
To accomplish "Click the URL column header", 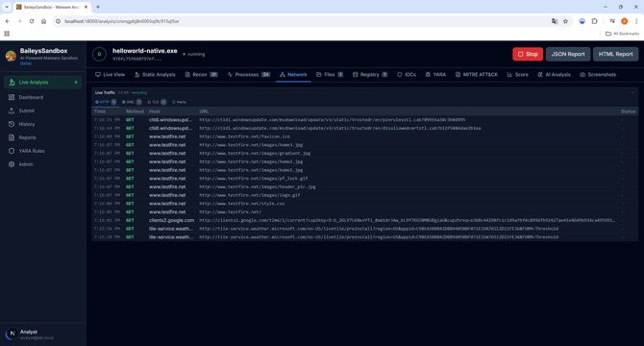I will pyautogui.click(x=204, y=111).
